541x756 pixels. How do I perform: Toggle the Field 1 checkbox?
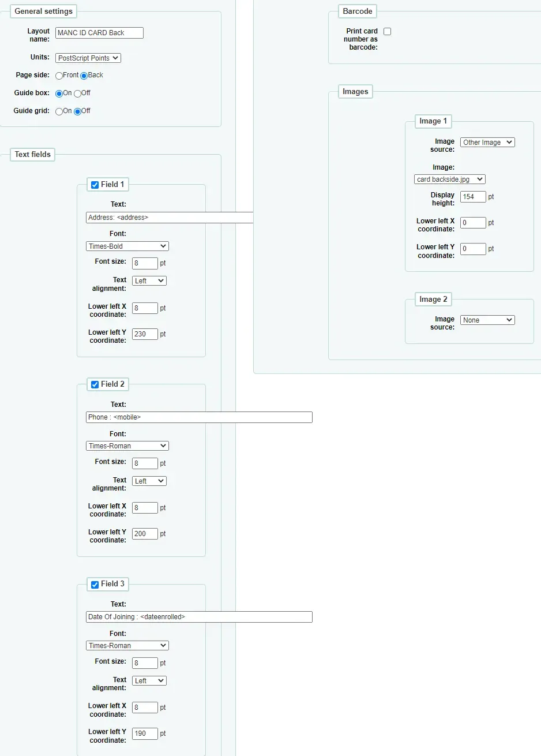95,185
